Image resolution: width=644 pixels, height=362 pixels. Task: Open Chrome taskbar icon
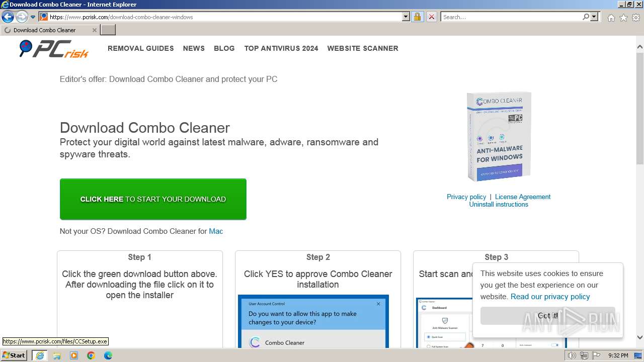coord(91,355)
